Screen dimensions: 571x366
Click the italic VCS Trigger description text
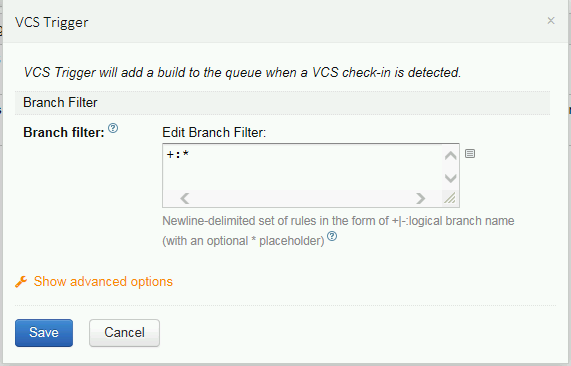(x=242, y=72)
